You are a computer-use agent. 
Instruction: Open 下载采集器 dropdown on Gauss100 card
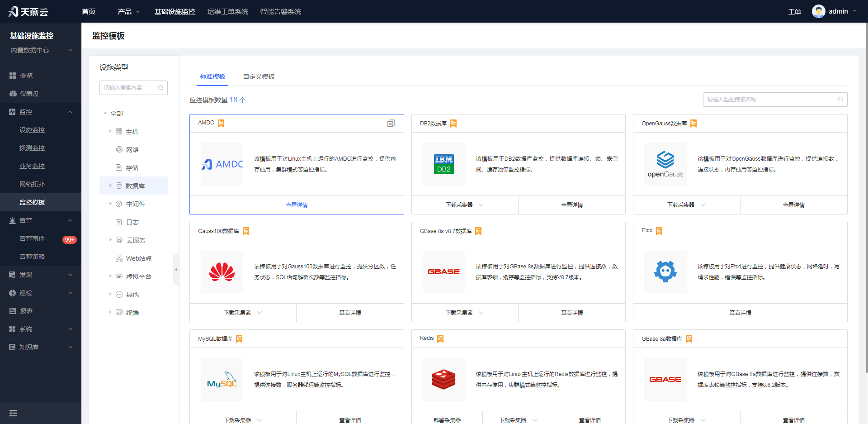click(243, 313)
